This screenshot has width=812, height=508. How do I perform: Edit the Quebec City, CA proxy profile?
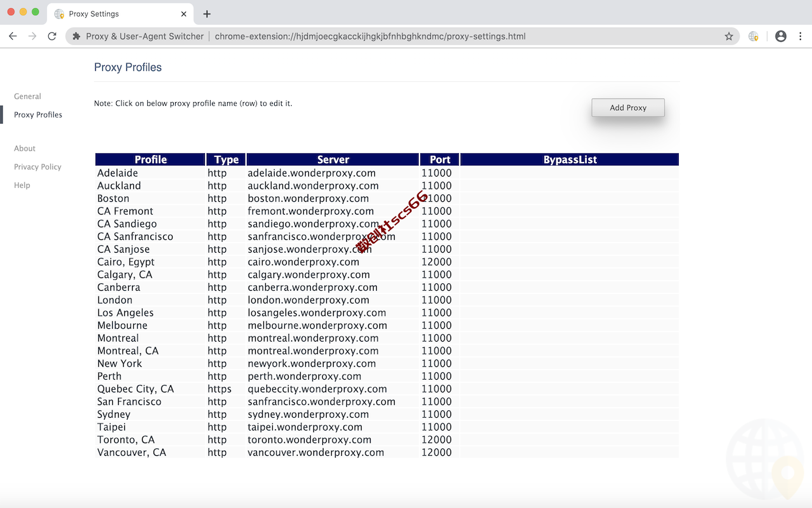387,389
